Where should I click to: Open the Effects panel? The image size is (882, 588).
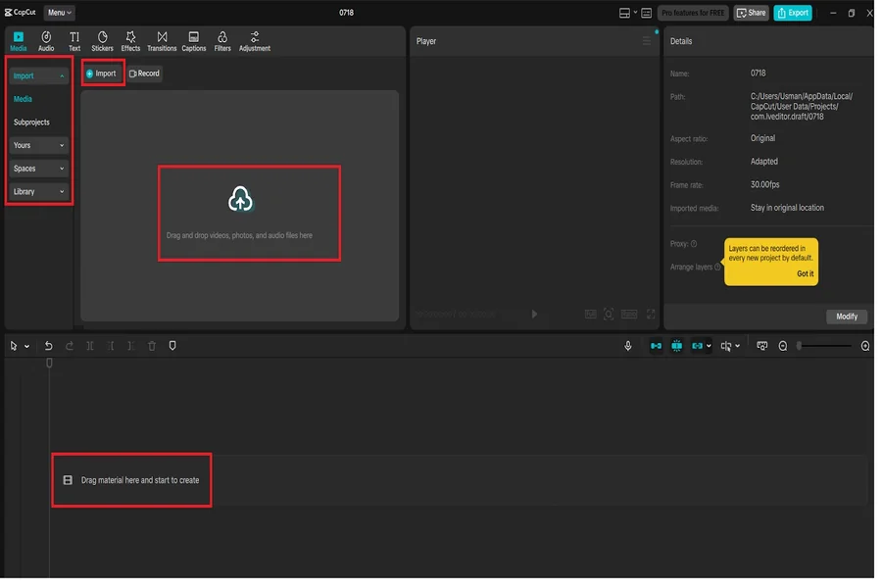point(130,41)
